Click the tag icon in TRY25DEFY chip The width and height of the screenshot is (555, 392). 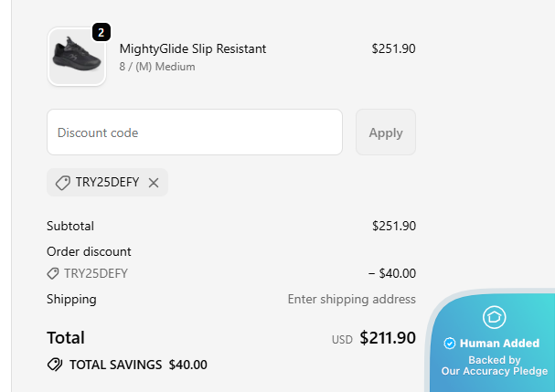pyautogui.click(x=63, y=183)
